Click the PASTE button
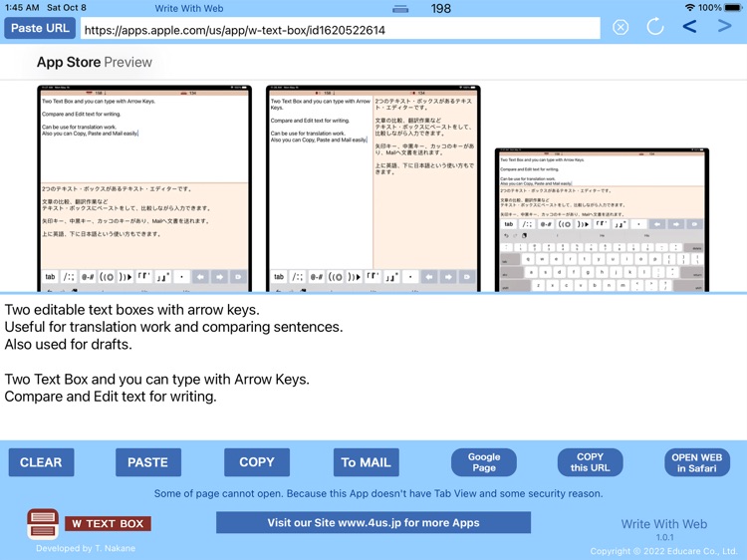 pyautogui.click(x=148, y=462)
